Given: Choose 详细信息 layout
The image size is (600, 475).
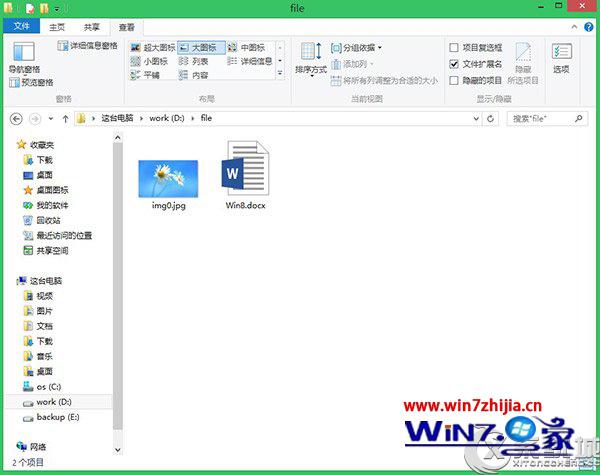Looking at the screenshot, I should coord(250,61).
